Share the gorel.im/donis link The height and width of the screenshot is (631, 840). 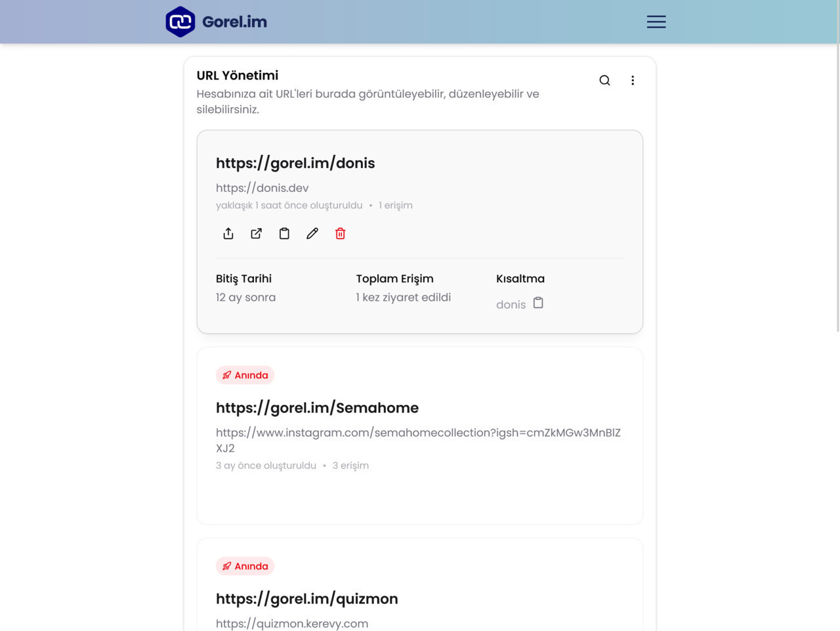click(x=228, y=233)
